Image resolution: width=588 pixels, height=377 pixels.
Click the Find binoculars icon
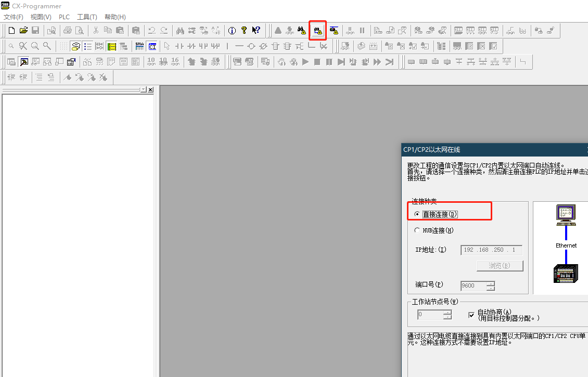click(x=180, y=30)
